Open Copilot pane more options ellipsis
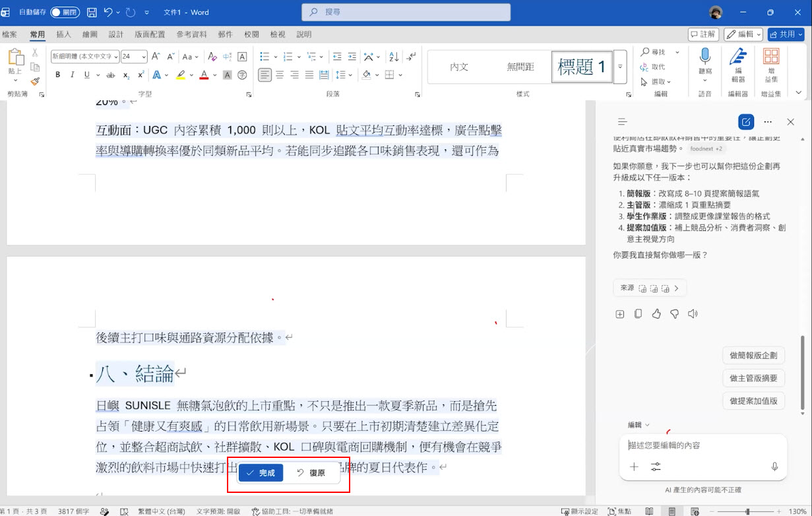The width and height of the screenshot is (812, 516). [x=768, y=121]
